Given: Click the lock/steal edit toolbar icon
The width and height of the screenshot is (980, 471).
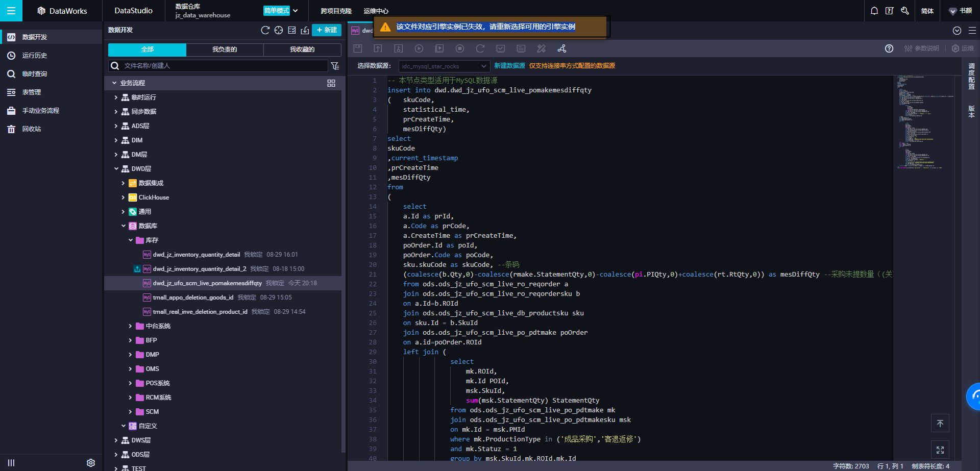Looking at the screenshot, I should [x=399, y=48].
